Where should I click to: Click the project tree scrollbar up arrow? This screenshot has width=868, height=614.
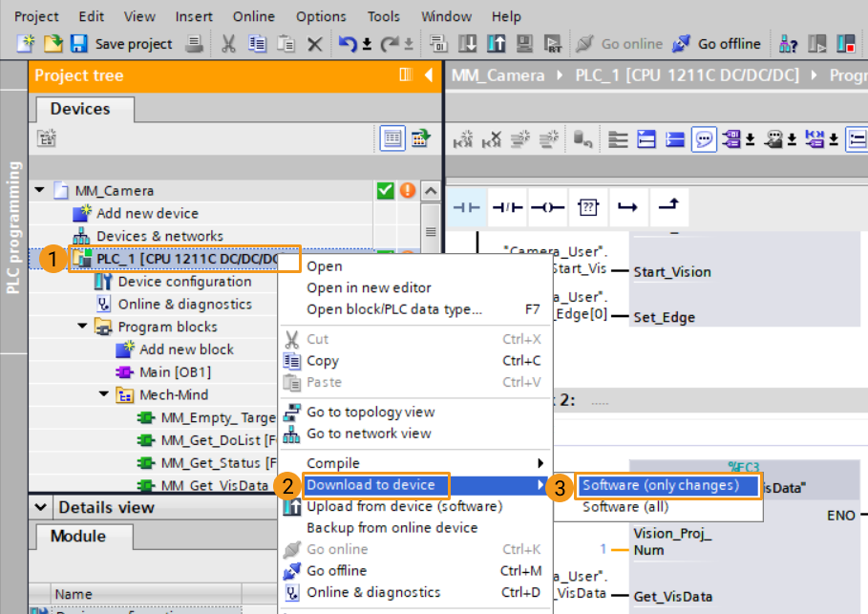431,191
